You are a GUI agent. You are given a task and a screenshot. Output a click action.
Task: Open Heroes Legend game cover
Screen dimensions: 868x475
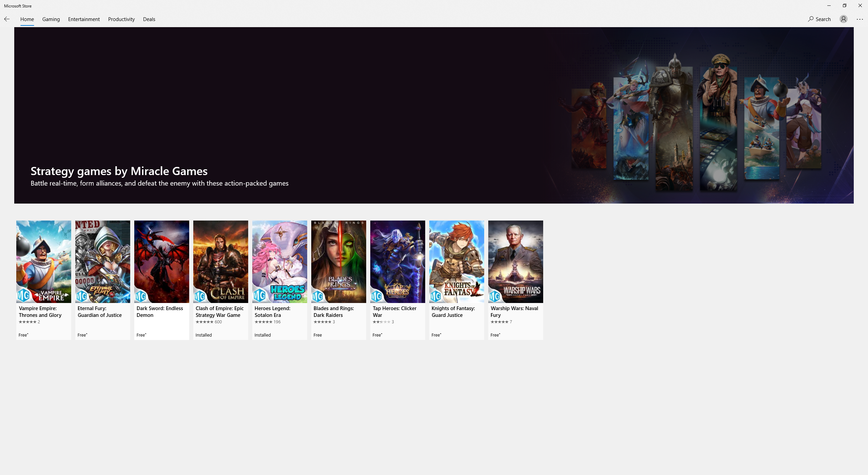pyautogui.click(x=280, y=262)
